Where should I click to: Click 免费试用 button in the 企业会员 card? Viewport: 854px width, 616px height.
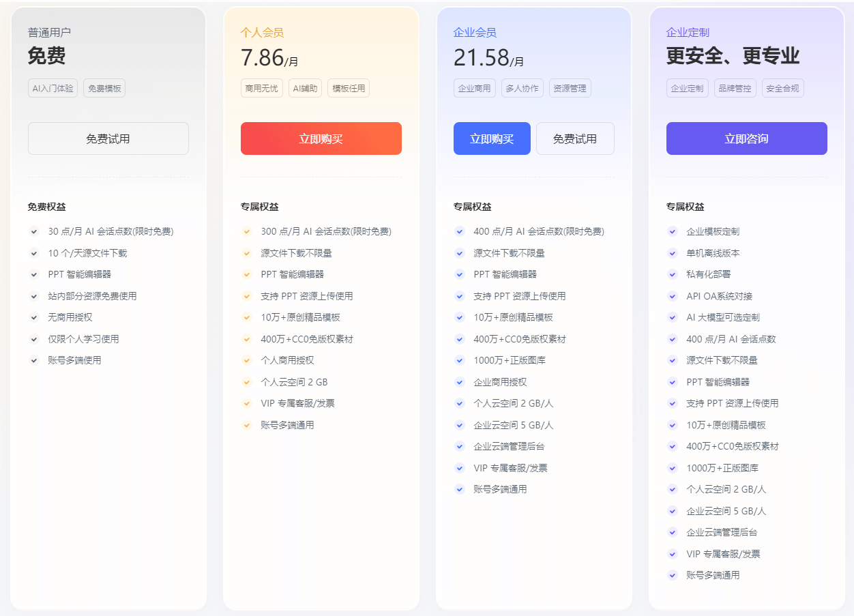[x=575, y=138]
